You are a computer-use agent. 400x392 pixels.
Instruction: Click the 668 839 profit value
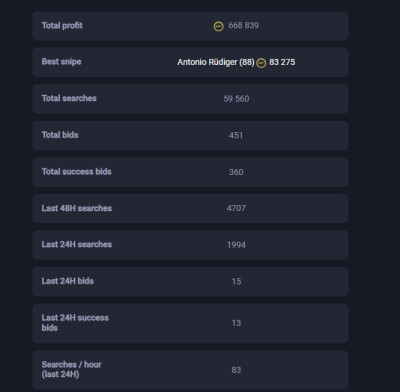click(x=243, y=26)
